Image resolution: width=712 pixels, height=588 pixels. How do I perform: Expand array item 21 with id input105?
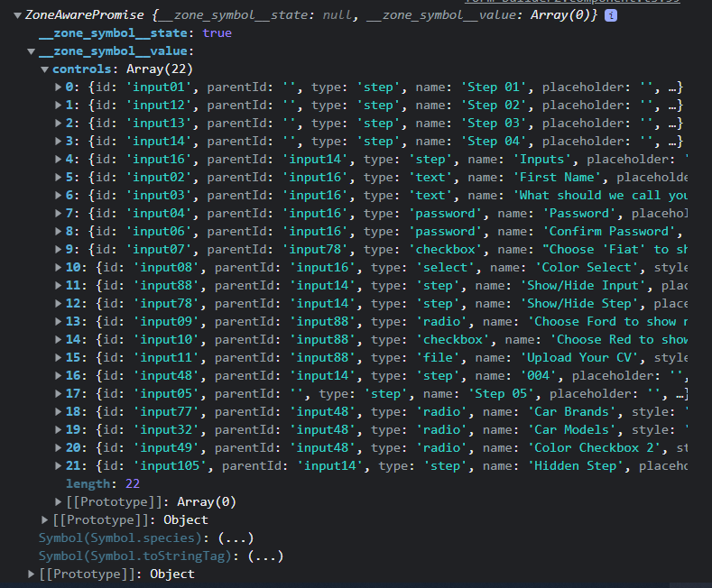[x=58, y=465]
